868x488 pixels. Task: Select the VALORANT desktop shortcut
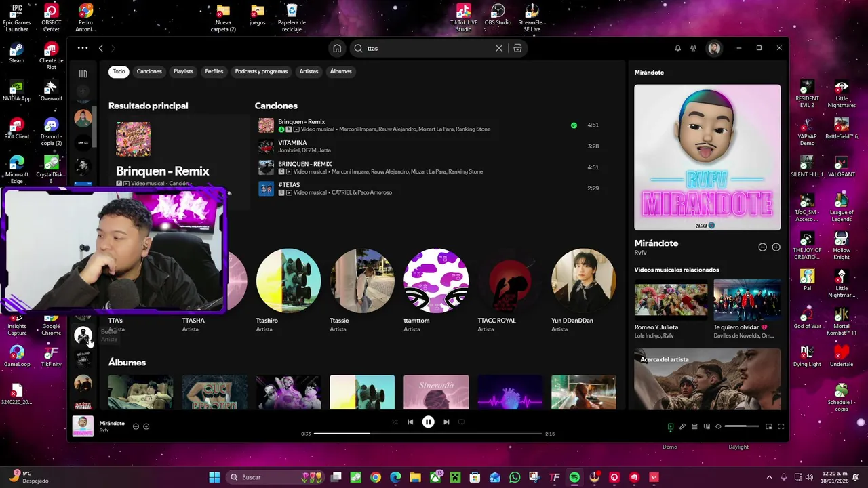(x=842, y=166)
